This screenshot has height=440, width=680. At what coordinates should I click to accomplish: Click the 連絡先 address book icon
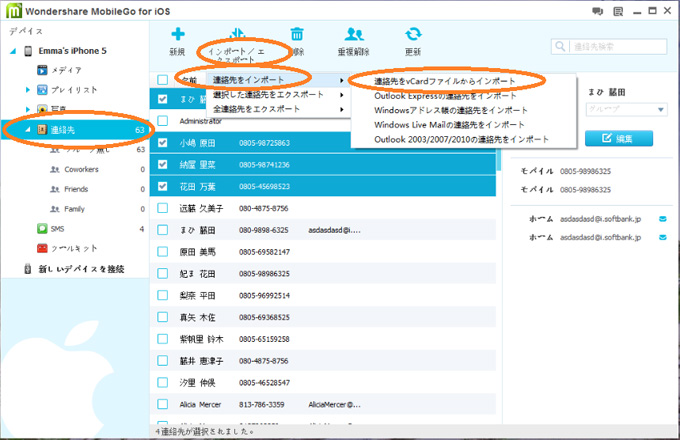click(x=42, y=130)
